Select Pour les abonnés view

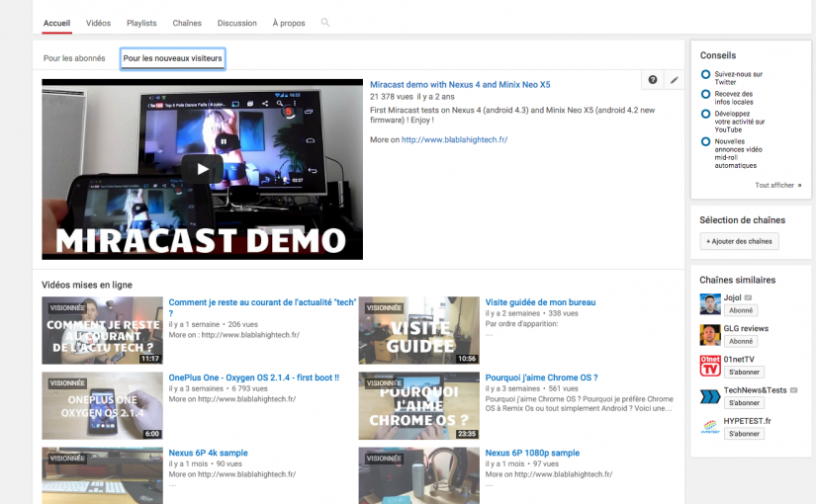coord(74,58)
